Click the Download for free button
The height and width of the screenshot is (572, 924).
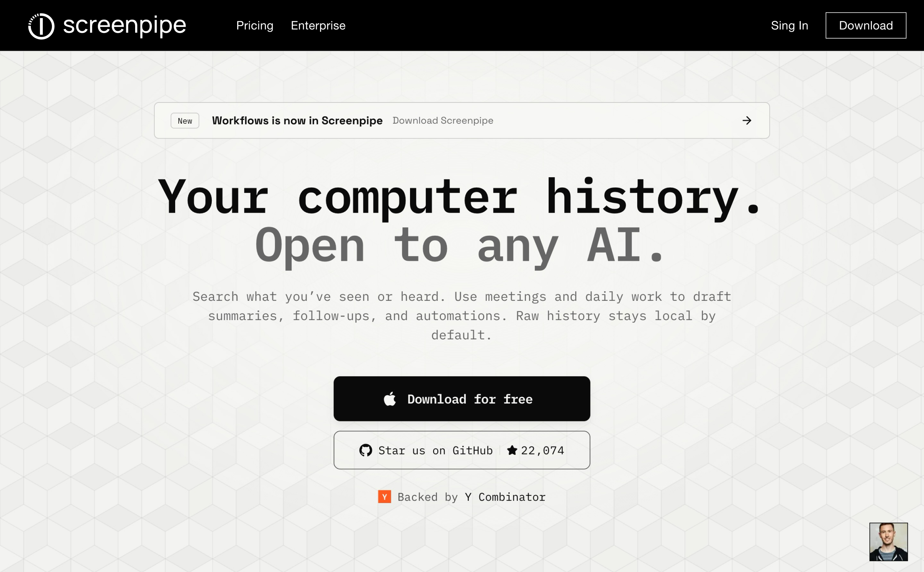[x=462, y=399]
